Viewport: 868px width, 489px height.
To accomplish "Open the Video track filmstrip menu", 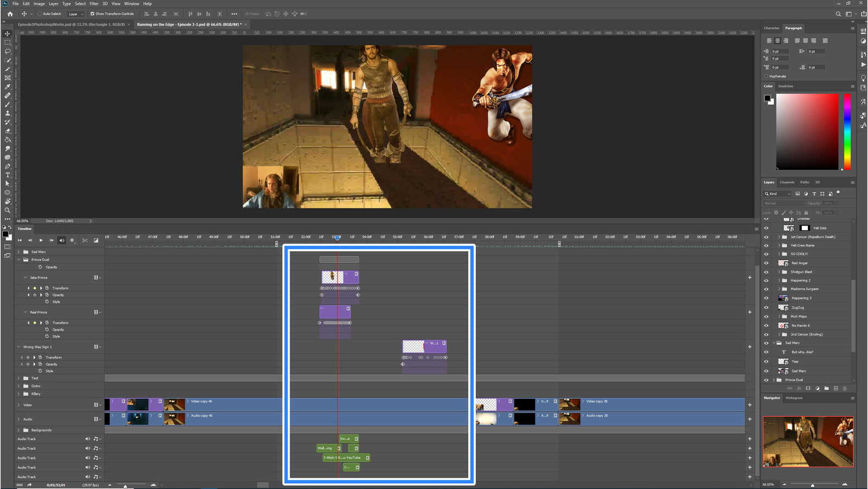I will coord(97,405).
